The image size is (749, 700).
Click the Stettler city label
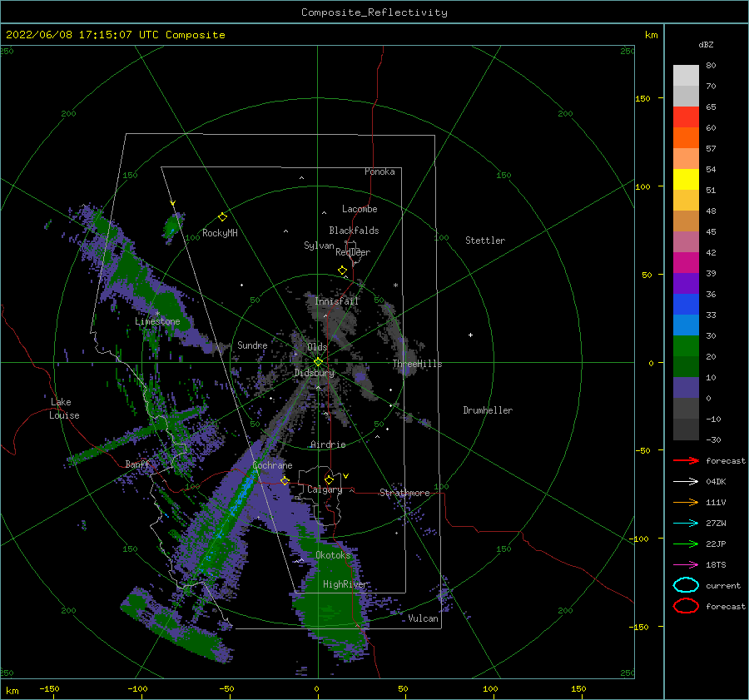tap(485, 241)
